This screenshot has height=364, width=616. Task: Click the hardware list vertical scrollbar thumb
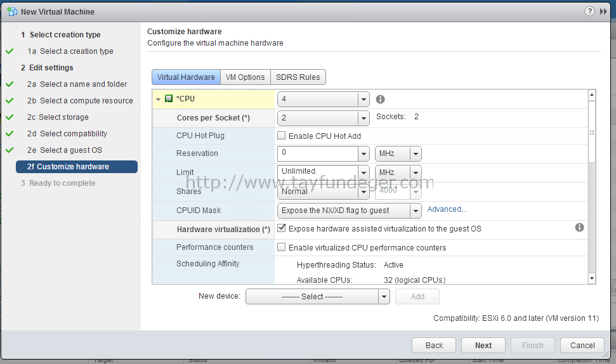(x=592, y=131)
